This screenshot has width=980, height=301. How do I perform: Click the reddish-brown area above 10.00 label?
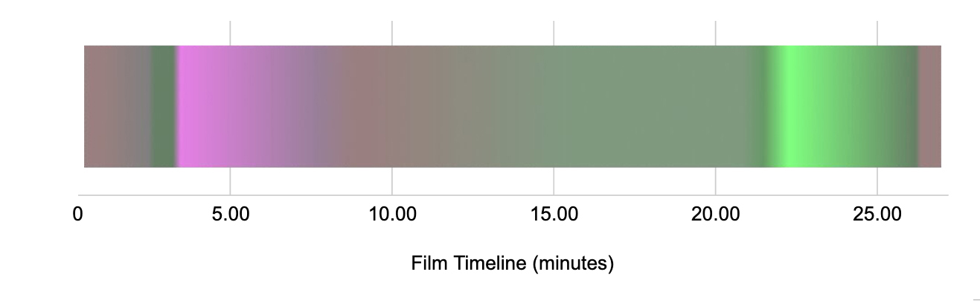click(365, 107)
